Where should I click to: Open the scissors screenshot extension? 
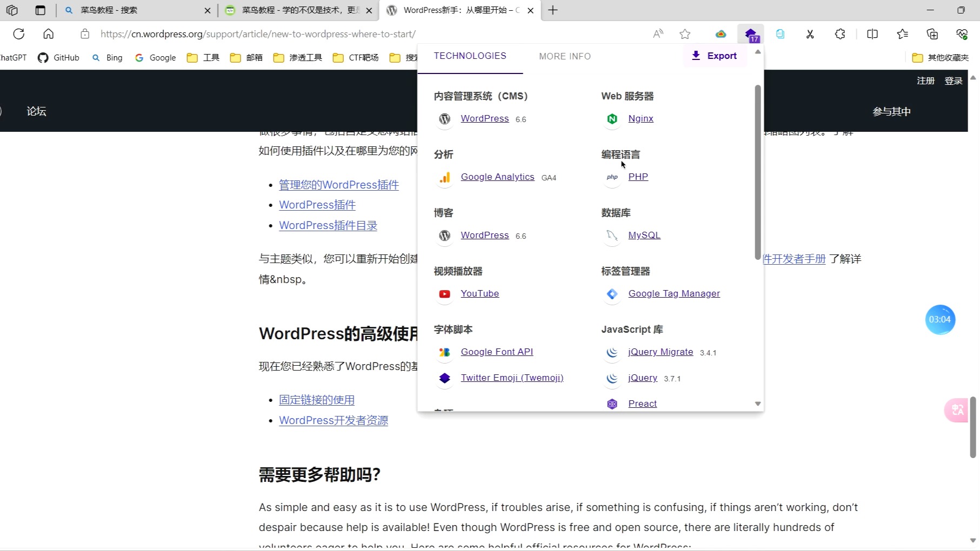810,34
